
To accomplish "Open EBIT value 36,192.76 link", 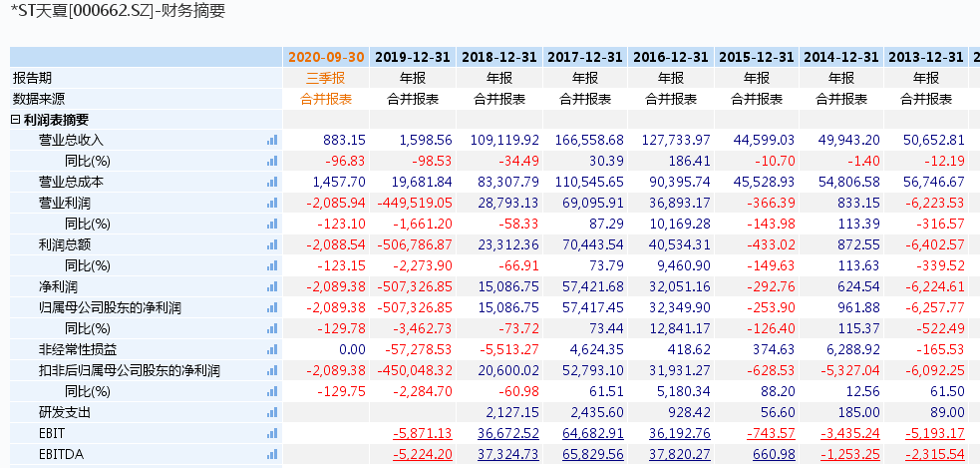I will (x=680, y=434).
